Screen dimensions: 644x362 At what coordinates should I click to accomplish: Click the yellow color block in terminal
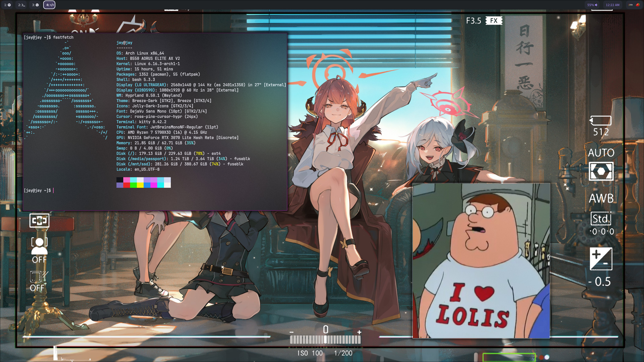tap(140, 185)
